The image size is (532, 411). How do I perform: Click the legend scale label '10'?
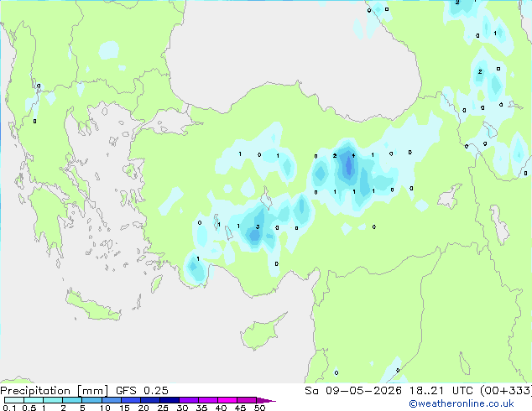click(105, 408)
